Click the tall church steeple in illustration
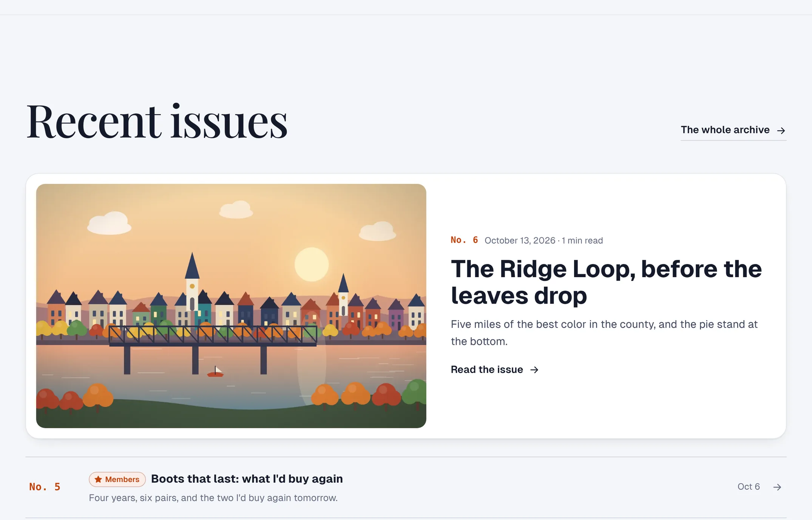 coord(192,281)
